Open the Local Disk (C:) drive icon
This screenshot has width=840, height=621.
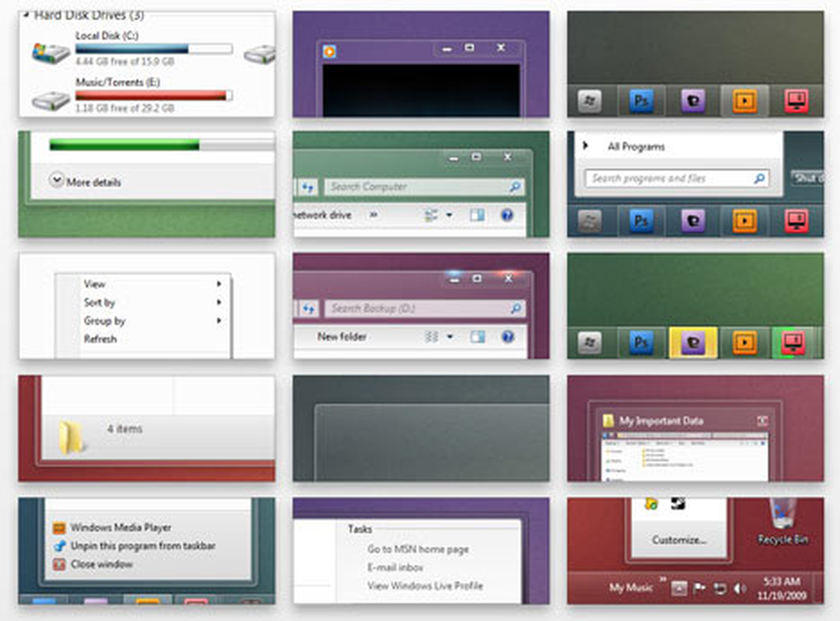[51, 53]
